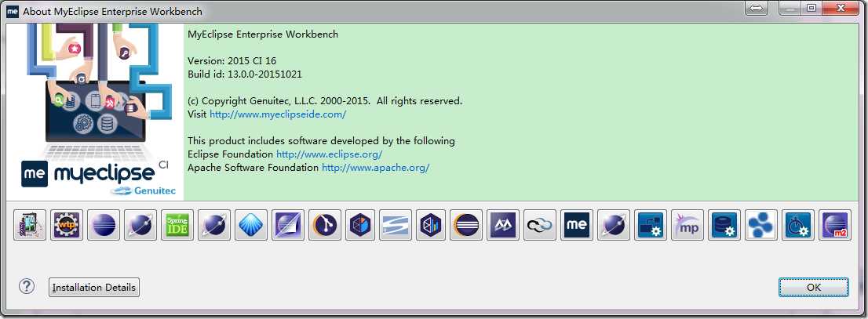Click the Eclipse globe icon with page overlay
The width and height of the screenshot is (868, 319).
coord(288,225)
